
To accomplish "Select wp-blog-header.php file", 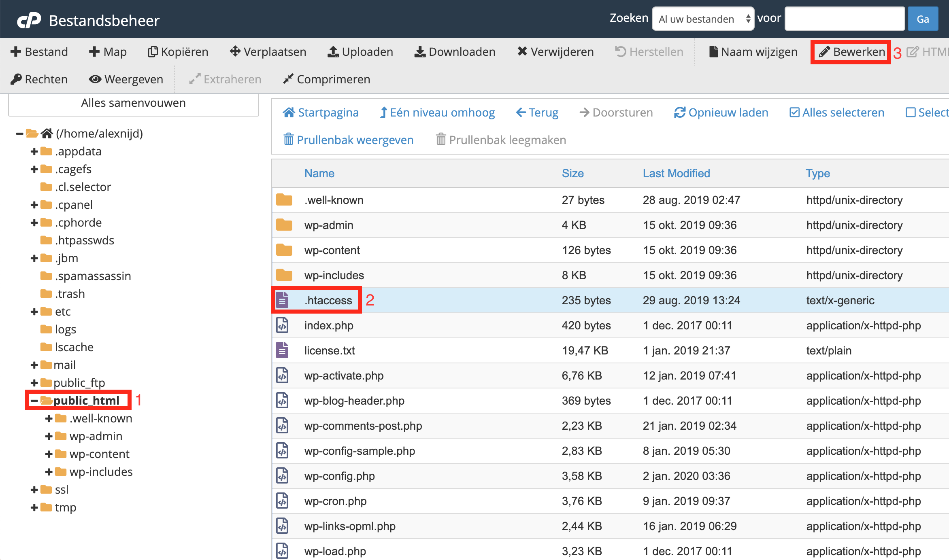I will click(611, 401).
